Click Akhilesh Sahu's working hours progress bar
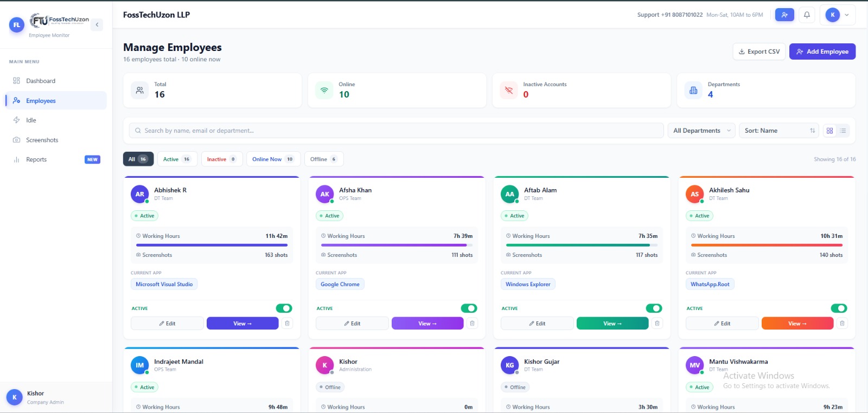Image resolution: width=868 pixels, height=413 pixels. (x=767, y=245)
